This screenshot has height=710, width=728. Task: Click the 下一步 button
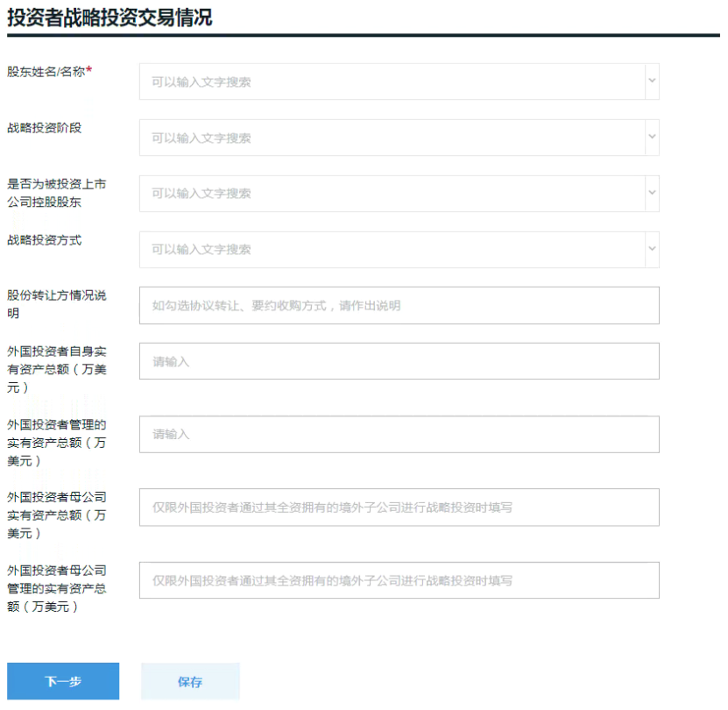63,681
